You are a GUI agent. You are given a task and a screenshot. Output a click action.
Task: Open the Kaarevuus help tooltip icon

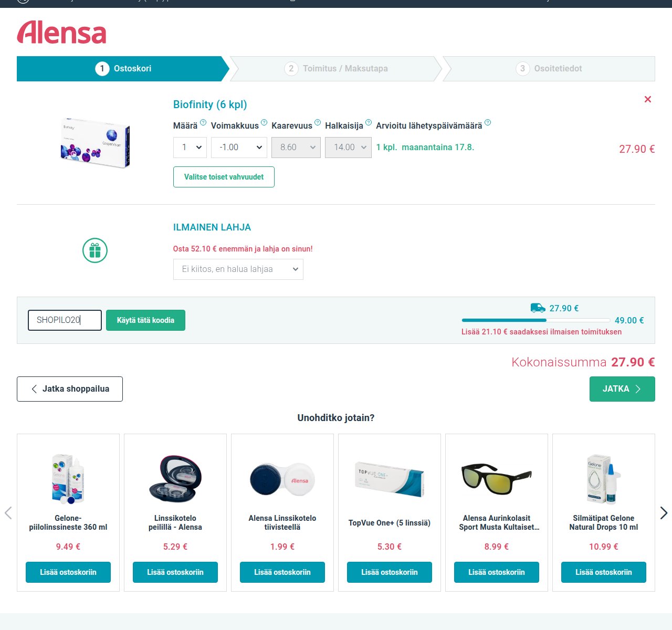(x=318, y=122)
